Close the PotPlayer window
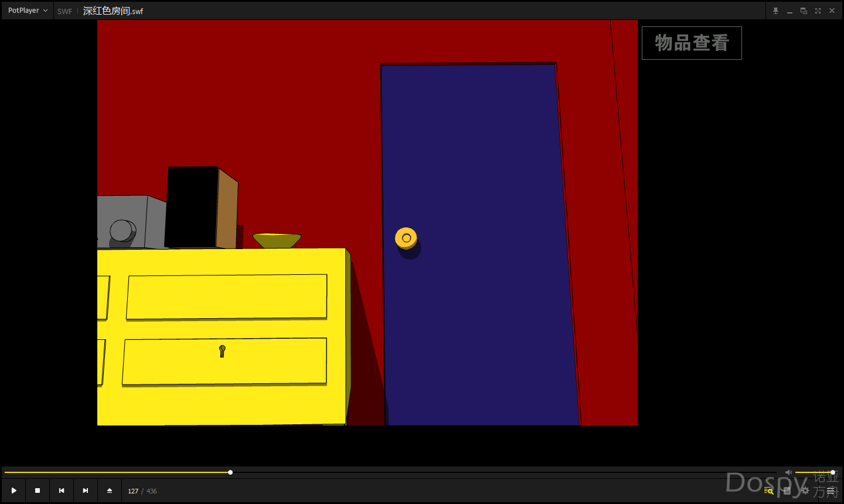The image size is (844, 504). [832, 11]
